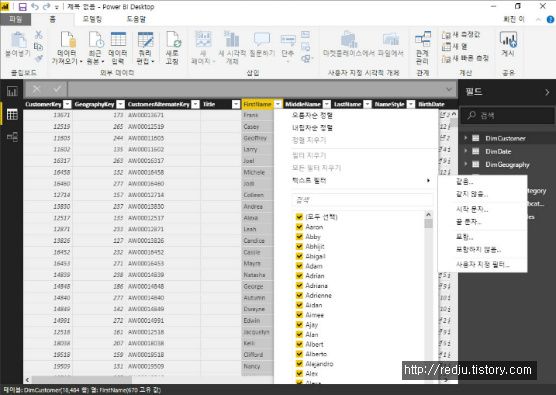Uncheck the Adam checkbox
Viewport: 556px width, 395px height.
pos(299,266)
